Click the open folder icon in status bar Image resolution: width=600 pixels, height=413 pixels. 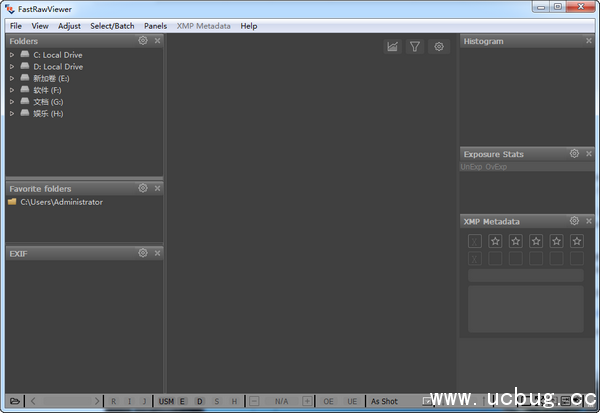point(13,401)
